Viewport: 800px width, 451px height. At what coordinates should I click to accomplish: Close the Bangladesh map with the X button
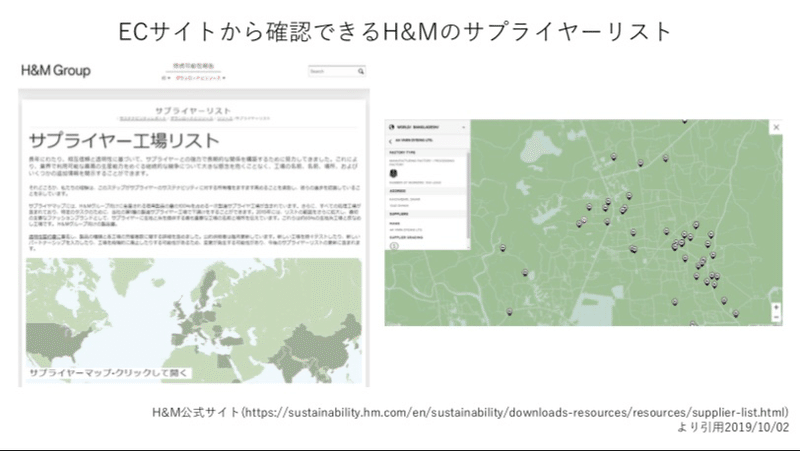[x=776, y=127]
